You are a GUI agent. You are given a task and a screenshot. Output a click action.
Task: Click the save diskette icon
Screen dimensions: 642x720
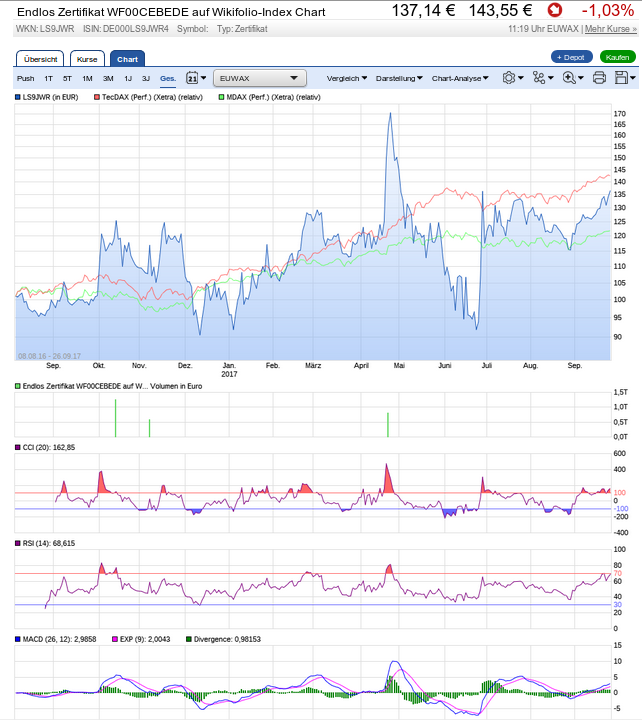pos(624,78)
